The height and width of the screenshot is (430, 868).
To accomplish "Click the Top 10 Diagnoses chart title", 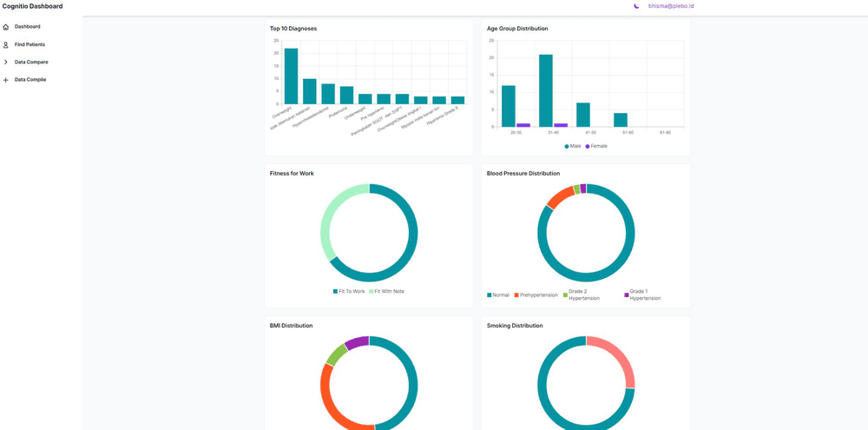I will [293, 29].
